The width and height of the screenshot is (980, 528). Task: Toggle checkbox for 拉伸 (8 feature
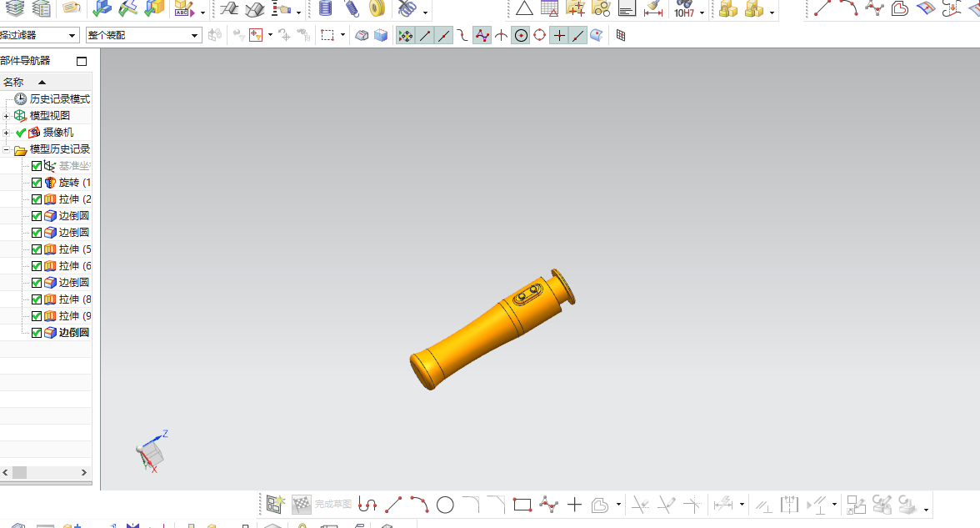coord(37,299)
